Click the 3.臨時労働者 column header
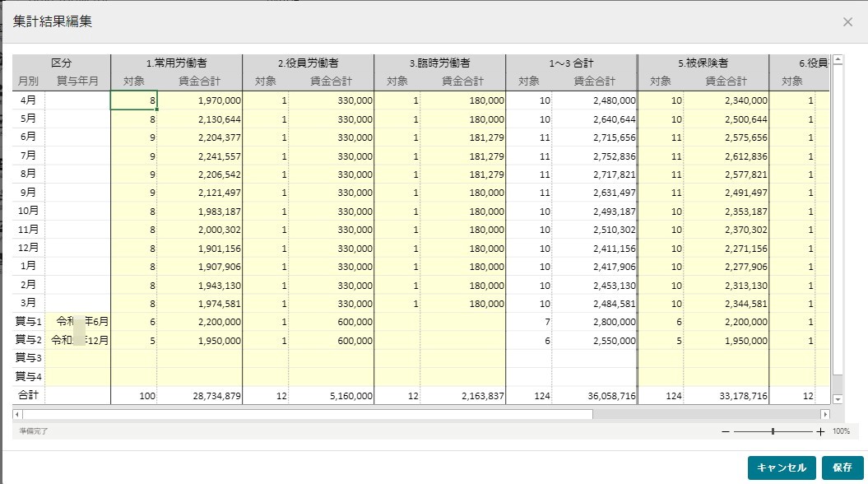 (x=439, y=63)
